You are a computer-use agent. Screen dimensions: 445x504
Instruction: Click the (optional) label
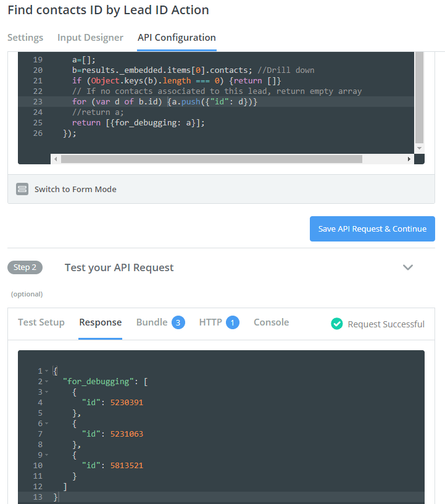coord(27,294)
